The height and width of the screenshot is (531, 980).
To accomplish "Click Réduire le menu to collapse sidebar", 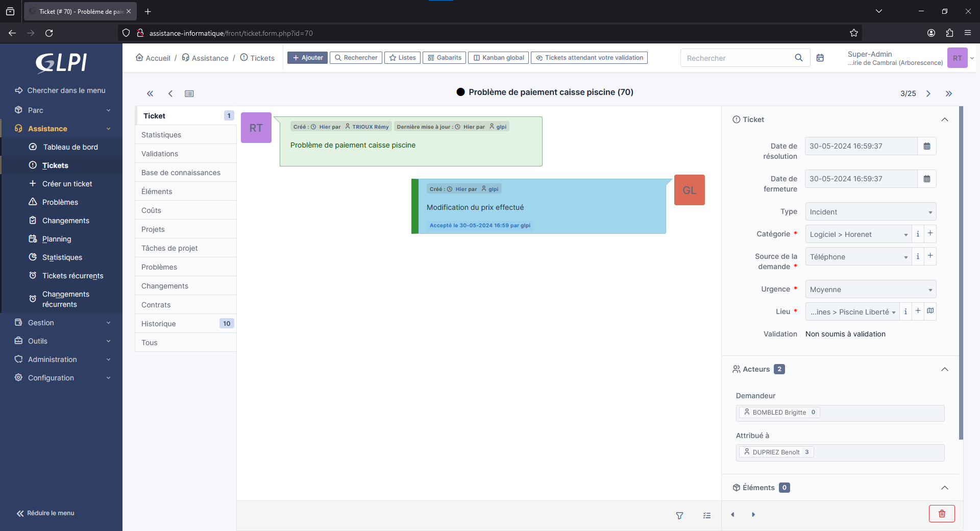I will pos(45,513).
